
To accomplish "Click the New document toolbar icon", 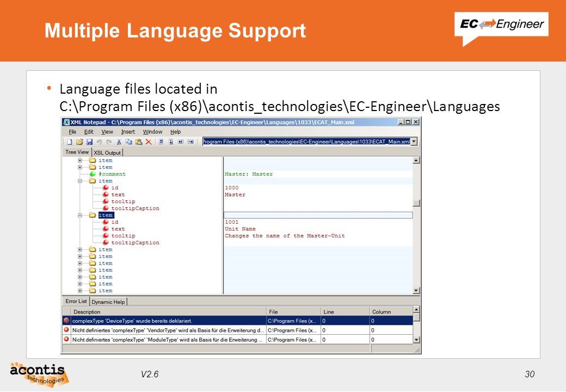I will click(x=70, y=142).
